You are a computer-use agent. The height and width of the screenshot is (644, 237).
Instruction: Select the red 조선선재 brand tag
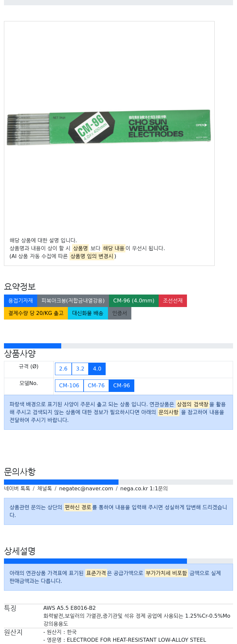point(173,301)
